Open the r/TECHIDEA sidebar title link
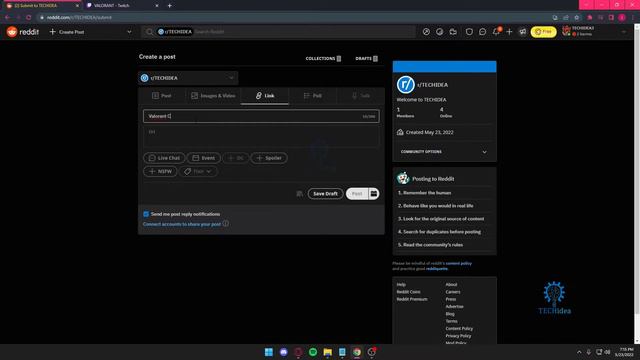This screenshot has width=640, height=360. (433, 85)
